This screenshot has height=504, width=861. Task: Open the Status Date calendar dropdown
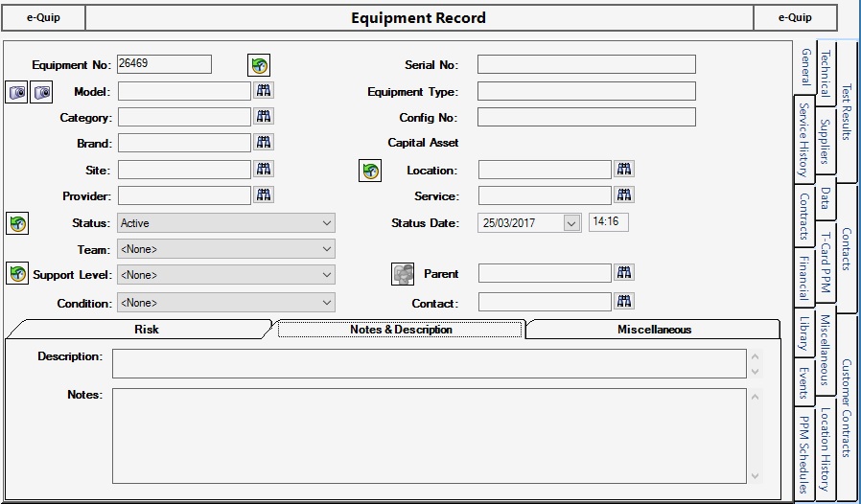click(571, 223)
